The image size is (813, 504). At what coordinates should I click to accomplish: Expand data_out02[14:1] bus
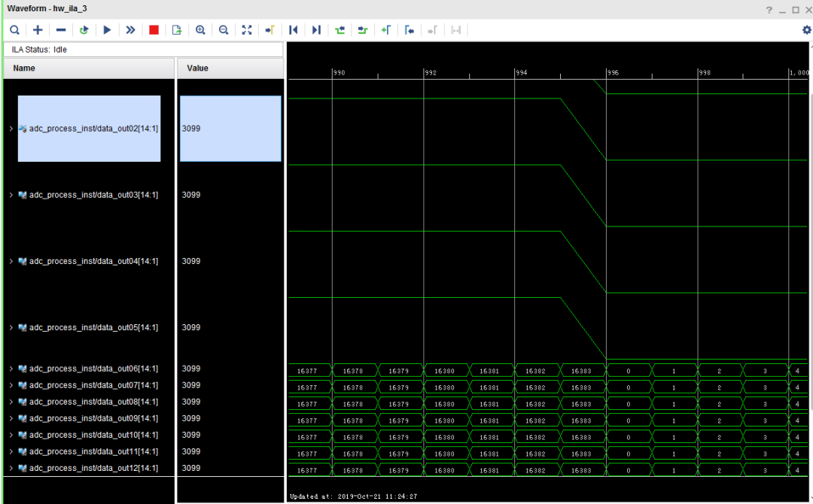[11, 129]
